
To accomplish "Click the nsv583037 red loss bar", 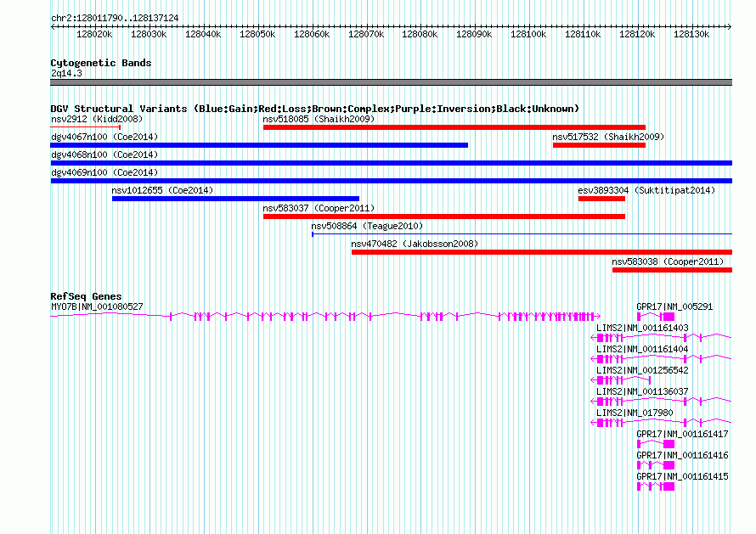I will tap(444, 216).
